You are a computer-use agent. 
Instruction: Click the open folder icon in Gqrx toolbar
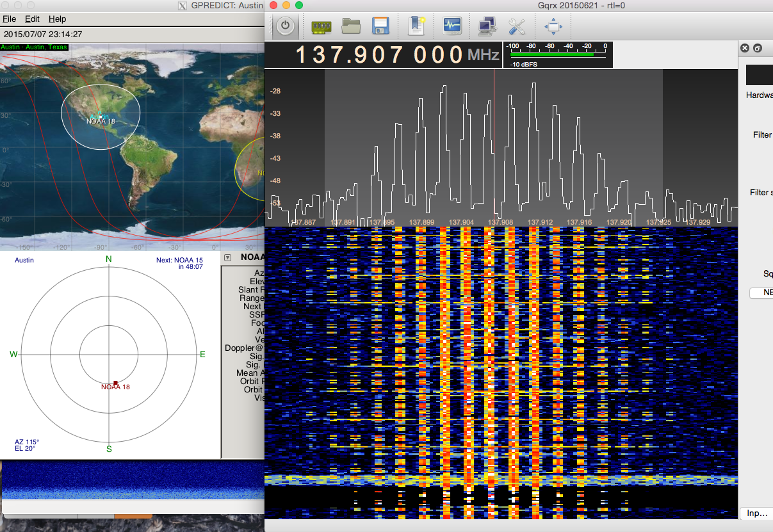tap(352, 26)
